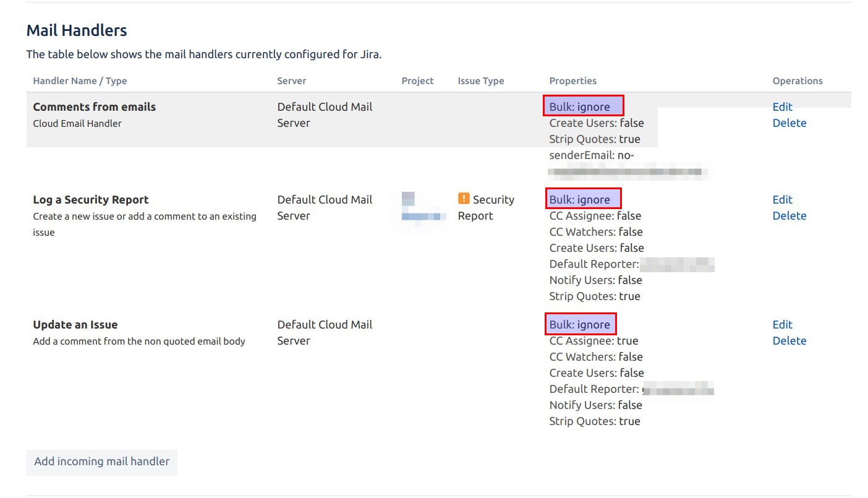
Task: Delete the Log a Security Report handler
Action: pos(789,216)
